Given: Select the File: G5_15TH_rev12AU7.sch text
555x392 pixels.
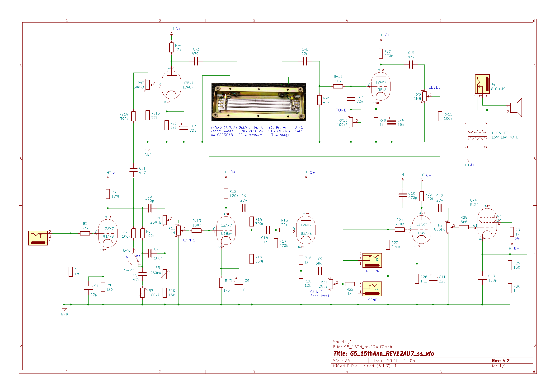Looking at the screenshot, I should pyautogui.click(x=362, y=347).
